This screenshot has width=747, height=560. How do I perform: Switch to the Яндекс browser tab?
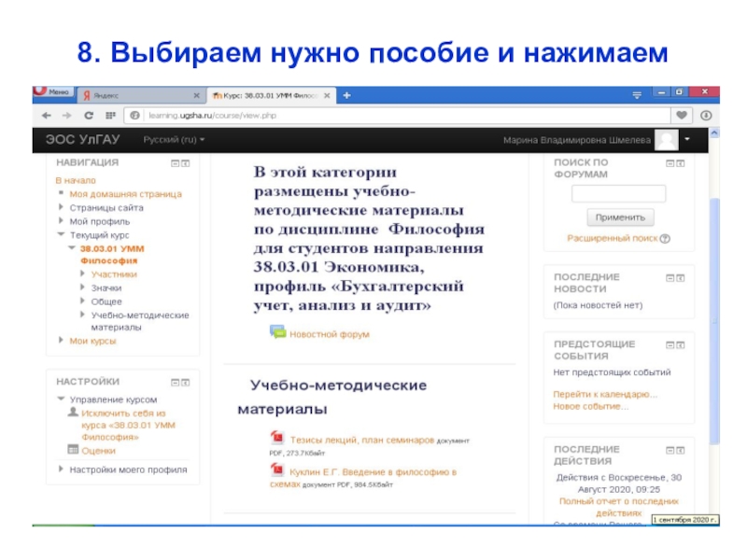[140, 95]
